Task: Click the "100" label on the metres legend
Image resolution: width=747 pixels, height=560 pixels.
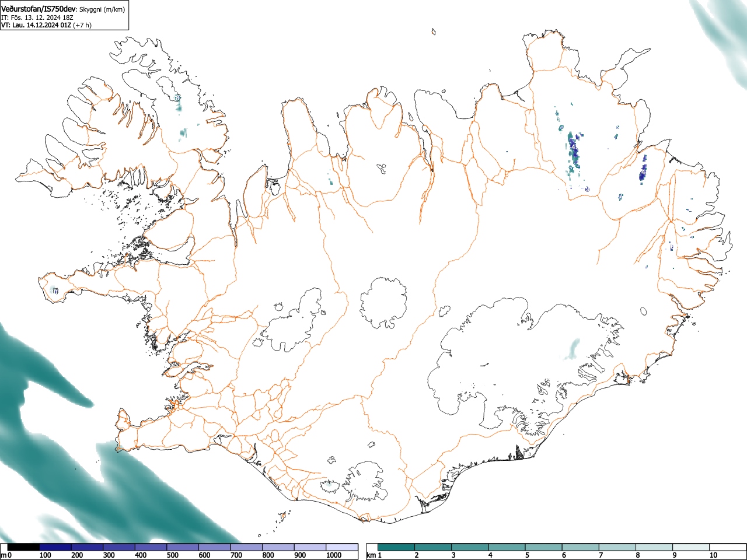Action: (45, 555)
